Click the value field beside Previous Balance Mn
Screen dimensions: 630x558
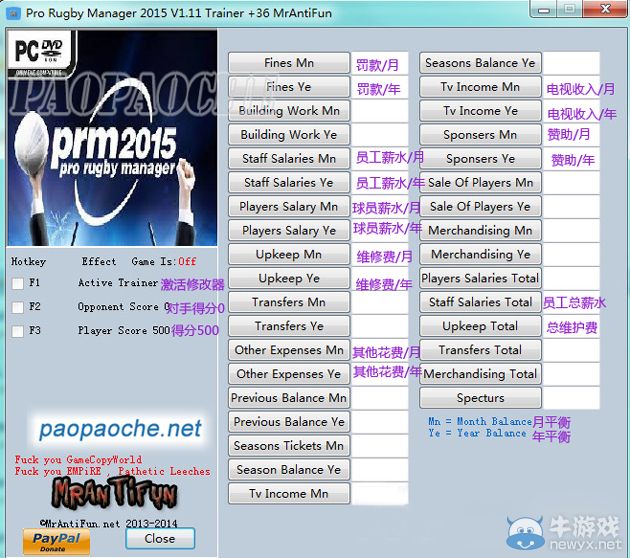coord(380,398)
